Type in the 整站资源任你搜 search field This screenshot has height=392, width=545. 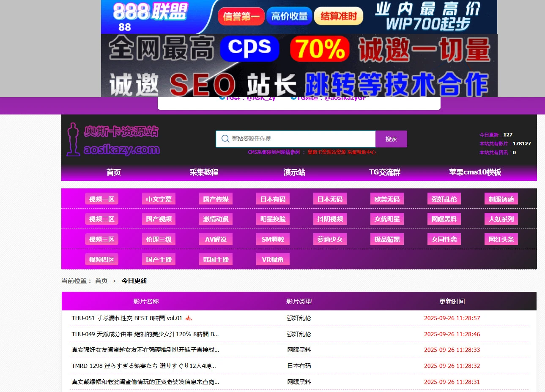[300, 139]
